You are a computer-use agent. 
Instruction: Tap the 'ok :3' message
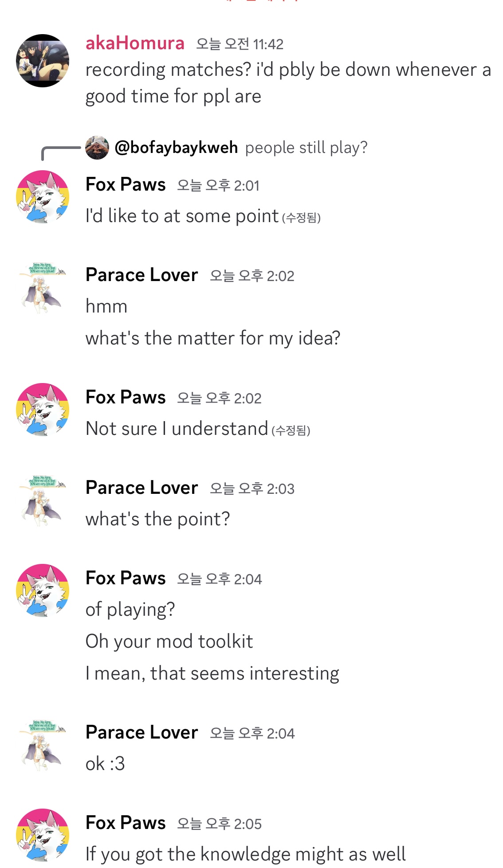(x=105, y=764)
